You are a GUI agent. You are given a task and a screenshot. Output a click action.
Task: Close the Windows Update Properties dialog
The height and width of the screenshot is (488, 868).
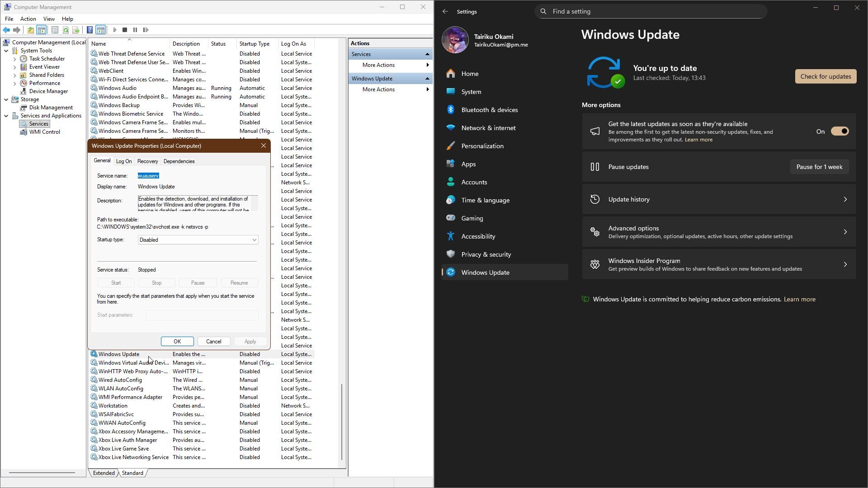[x=264, y=145]
